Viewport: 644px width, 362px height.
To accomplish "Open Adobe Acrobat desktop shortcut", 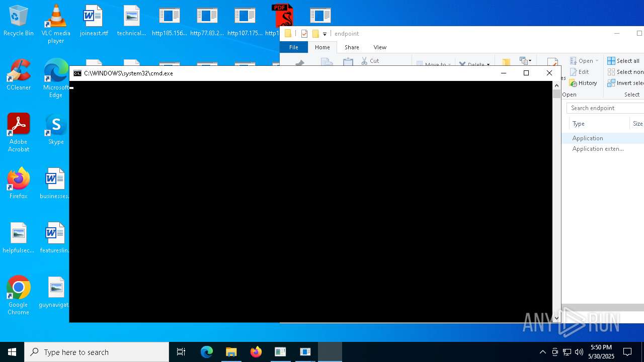I will pos(18,133).
